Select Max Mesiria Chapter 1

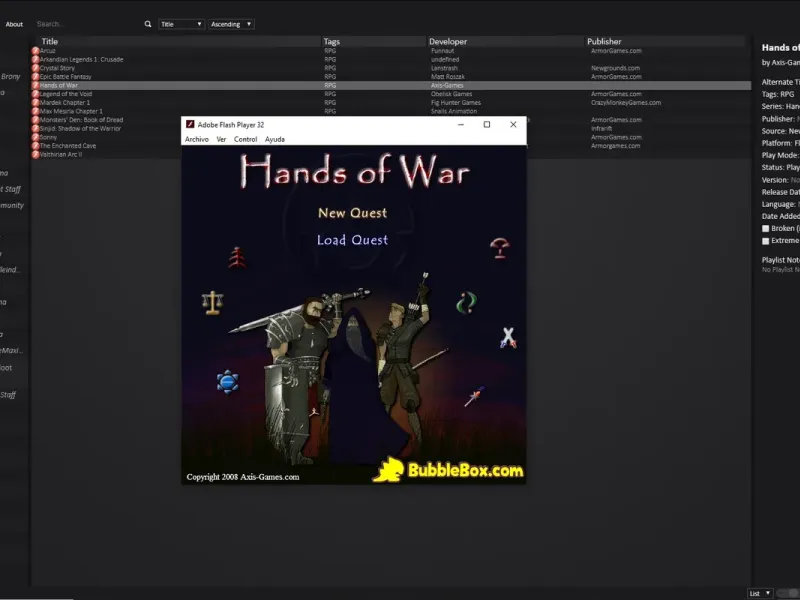click(391, 111)
